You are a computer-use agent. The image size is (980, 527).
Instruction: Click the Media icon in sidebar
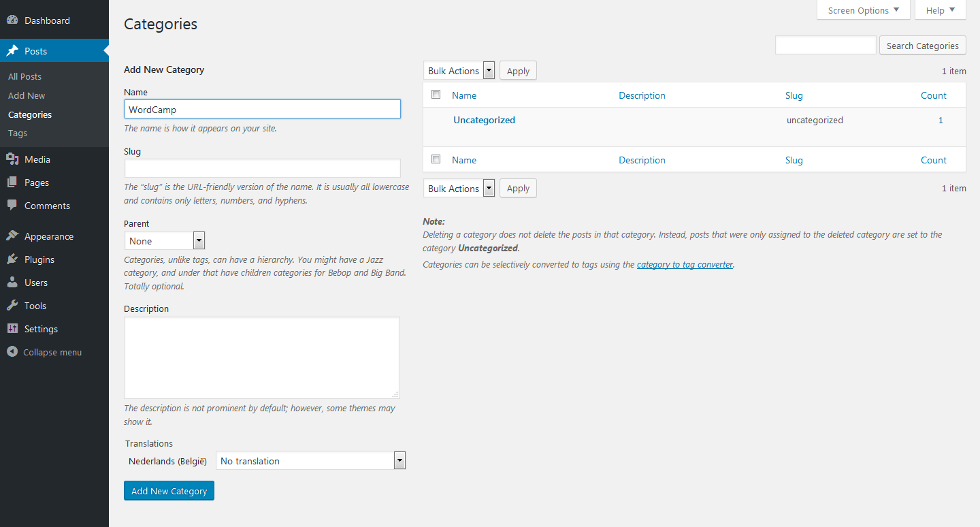pos(12,159)
